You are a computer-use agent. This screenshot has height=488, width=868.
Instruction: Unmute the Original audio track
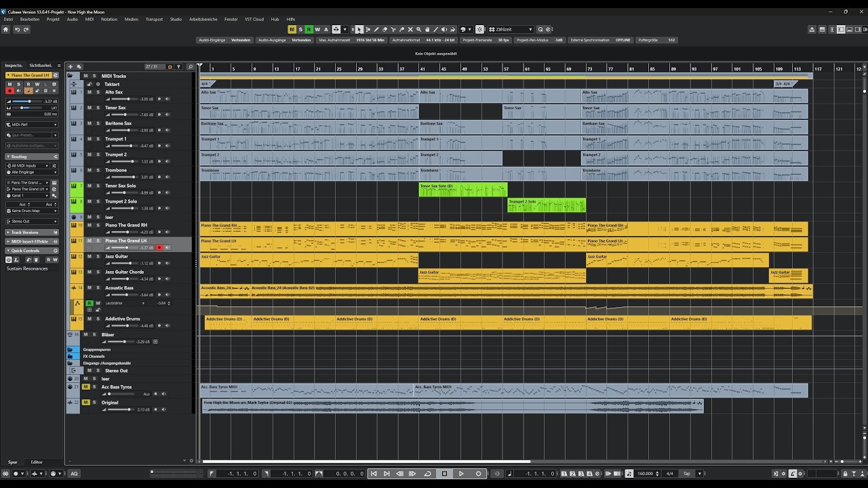86,403
